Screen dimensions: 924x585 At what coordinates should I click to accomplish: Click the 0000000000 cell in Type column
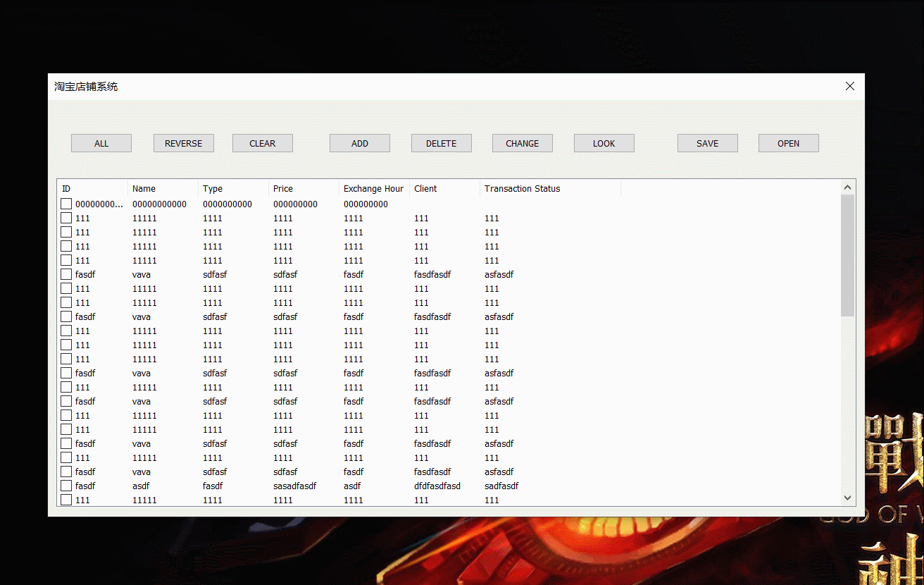point(227,204)
